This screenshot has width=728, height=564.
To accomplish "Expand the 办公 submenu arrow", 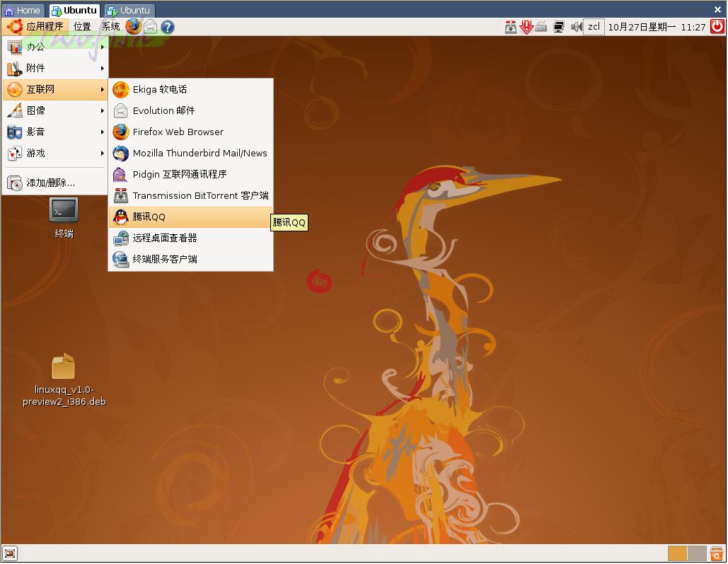I will pyautogui.click(x=102, y=47).
